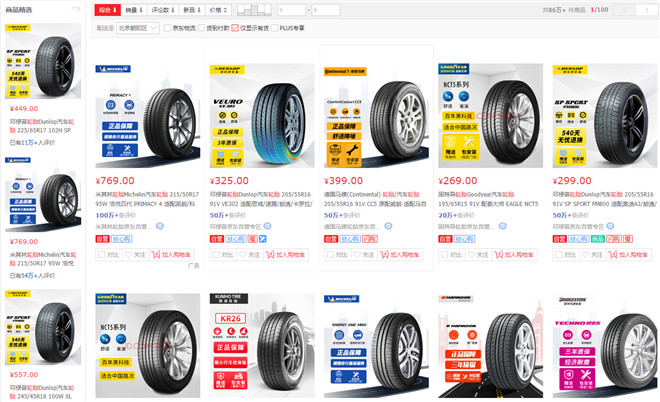Open the Continental ComfortContact tire image

376,116
